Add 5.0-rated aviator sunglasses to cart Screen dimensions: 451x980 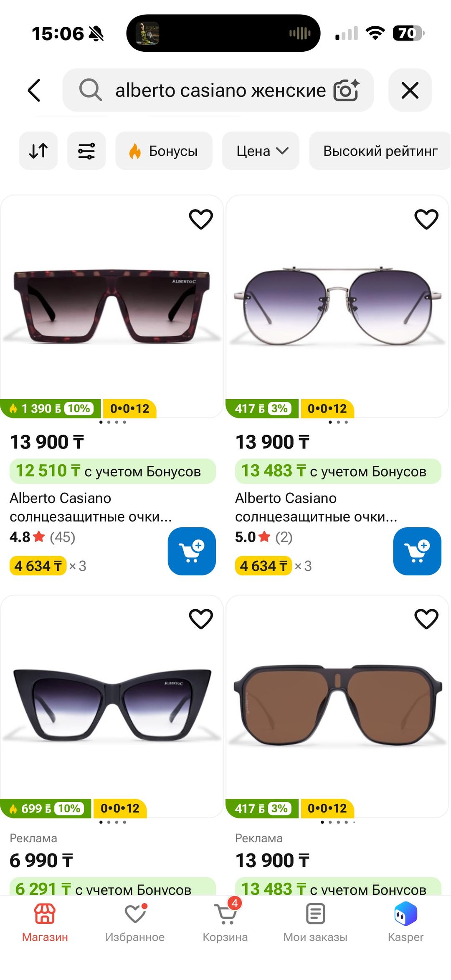tap(417, 551)
